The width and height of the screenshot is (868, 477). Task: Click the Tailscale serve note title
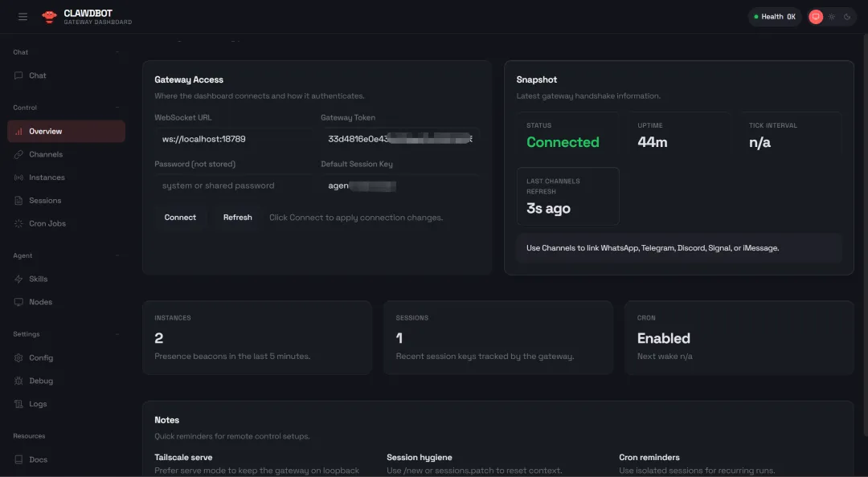pos(183,458)
